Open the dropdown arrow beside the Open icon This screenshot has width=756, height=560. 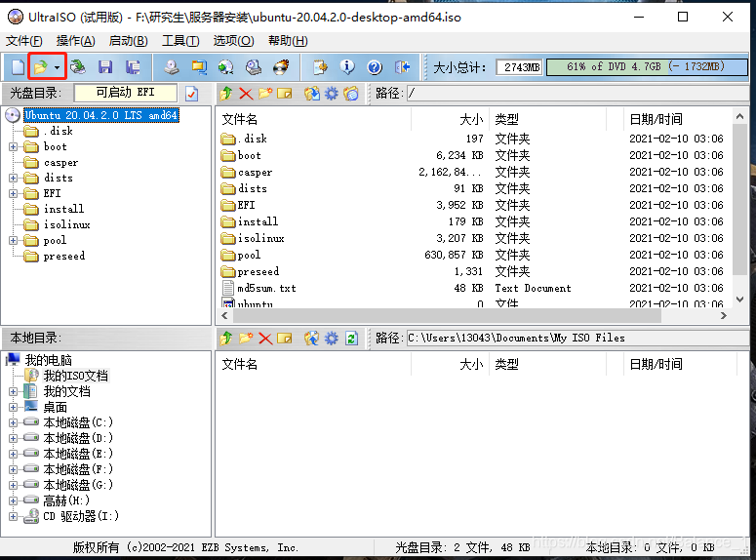pos(58,67)
